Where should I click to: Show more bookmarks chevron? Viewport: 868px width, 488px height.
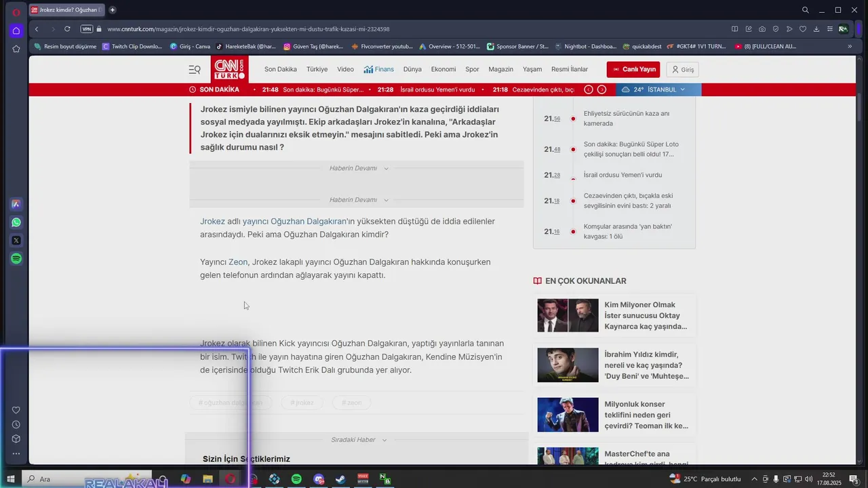(x=850, y=46)
